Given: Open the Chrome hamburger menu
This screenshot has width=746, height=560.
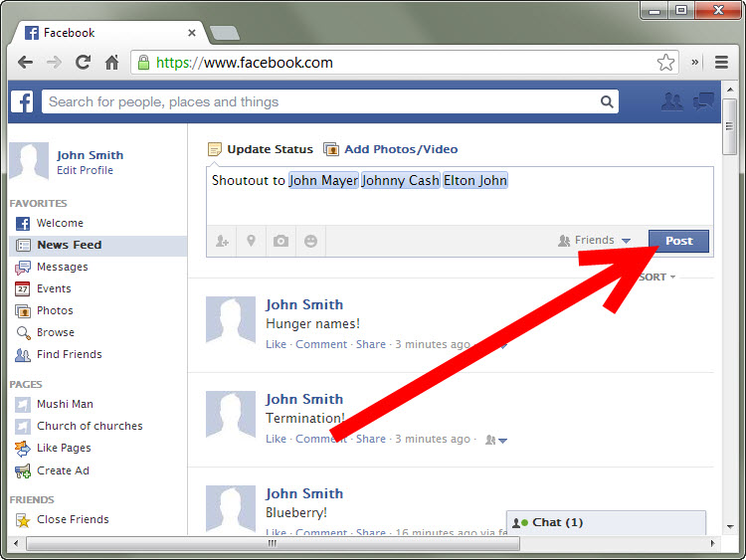Looking at the screenshot, I should pos(721,63).
